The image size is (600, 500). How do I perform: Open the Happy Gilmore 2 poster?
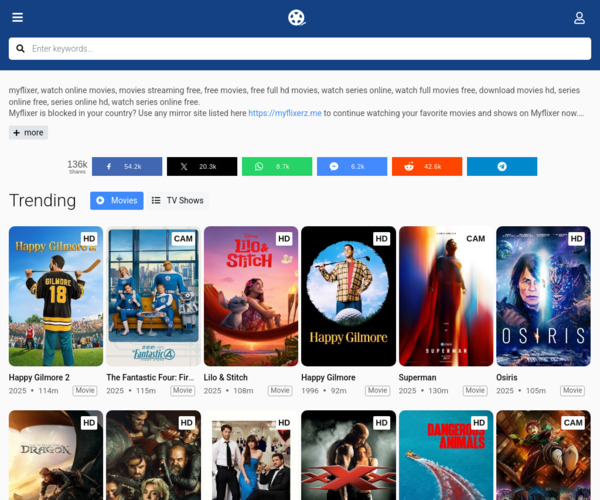pyautogui.click(x=56, y=296)
